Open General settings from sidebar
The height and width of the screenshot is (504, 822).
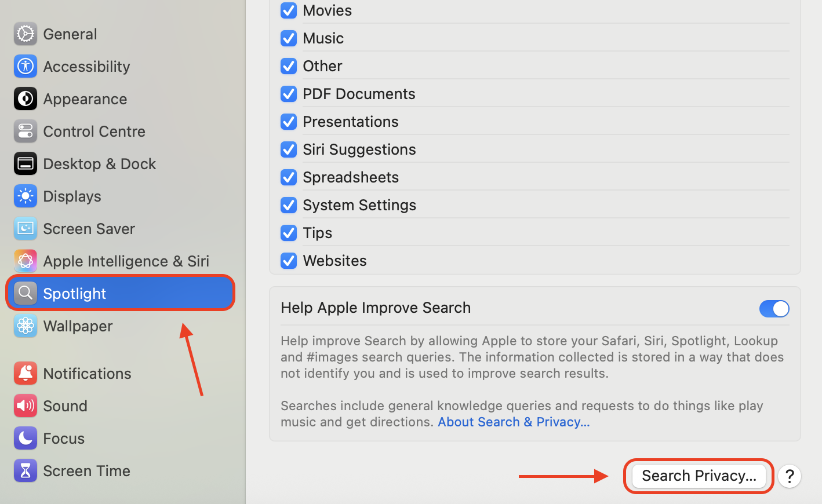[70, 34]
